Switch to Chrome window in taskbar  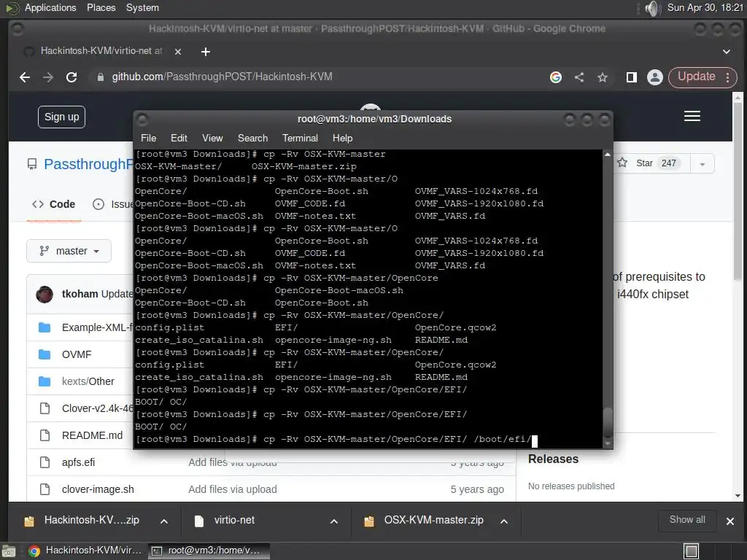[86, 551]
